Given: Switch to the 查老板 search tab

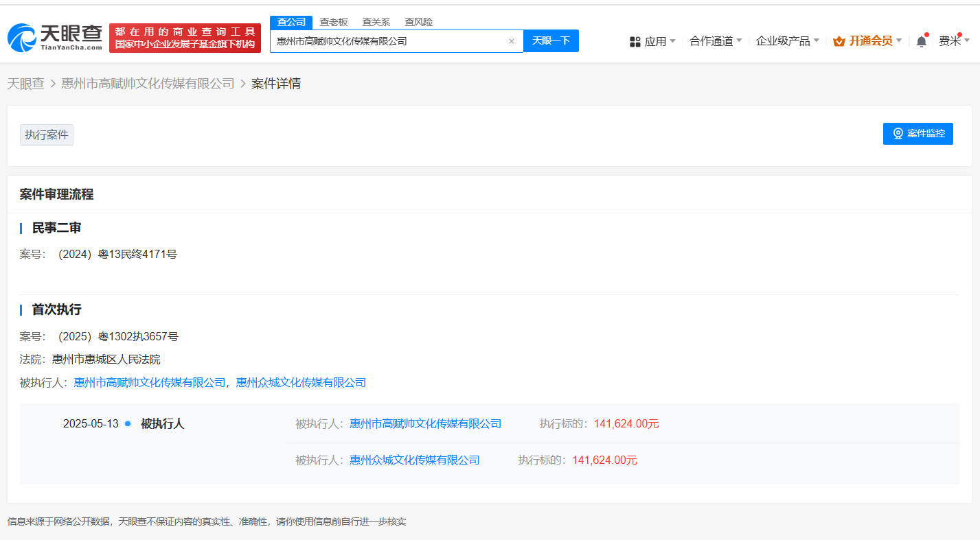Looking at the screenshot, I should [x=334, y=22].
